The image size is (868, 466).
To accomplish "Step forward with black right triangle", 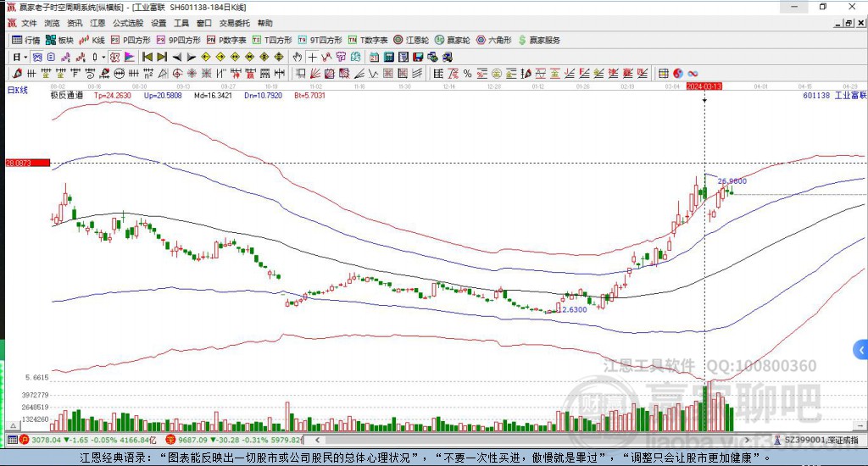I will point(191,57).
